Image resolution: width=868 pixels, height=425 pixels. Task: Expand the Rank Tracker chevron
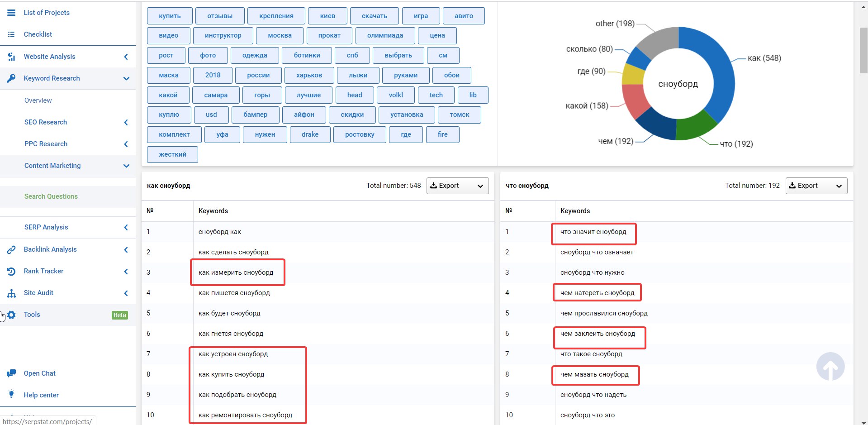pyautogui.click(x=126, y=271)
